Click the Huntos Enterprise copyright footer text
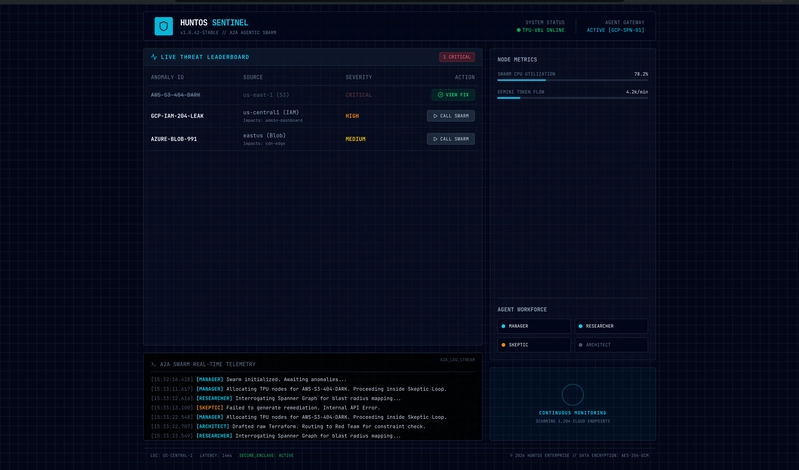The image size is (799, 470). point(579,456)
